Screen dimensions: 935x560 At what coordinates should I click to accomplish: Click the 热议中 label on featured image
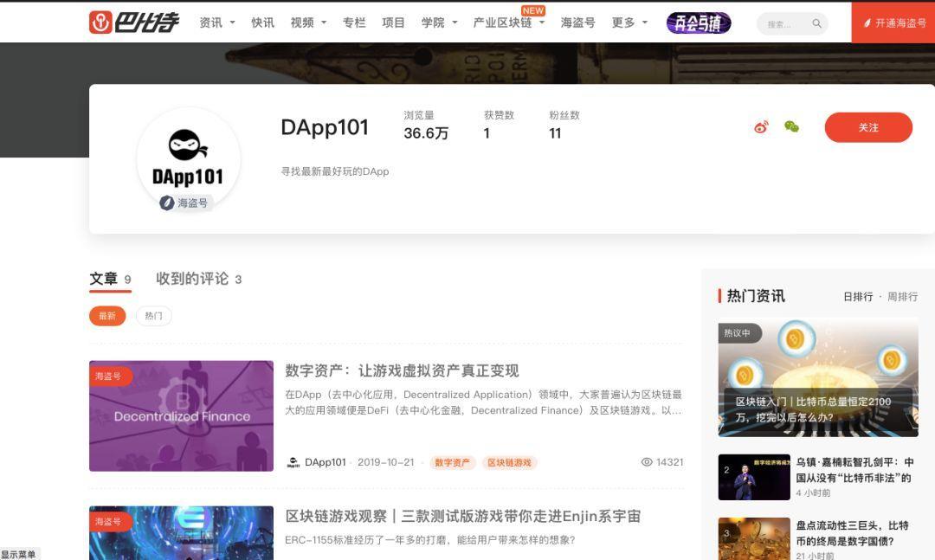pyautogui.click(x=738, y=332)
